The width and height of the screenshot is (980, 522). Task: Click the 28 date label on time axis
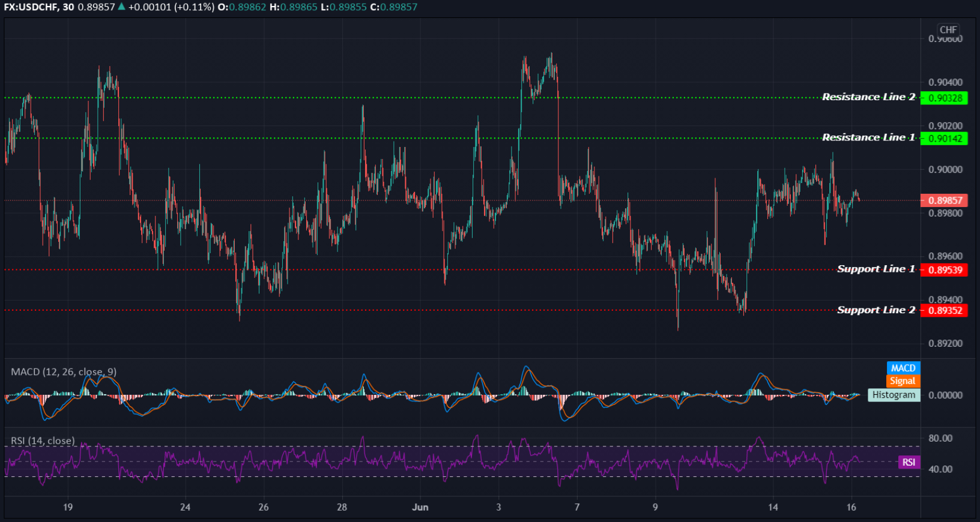click(342, 508)
